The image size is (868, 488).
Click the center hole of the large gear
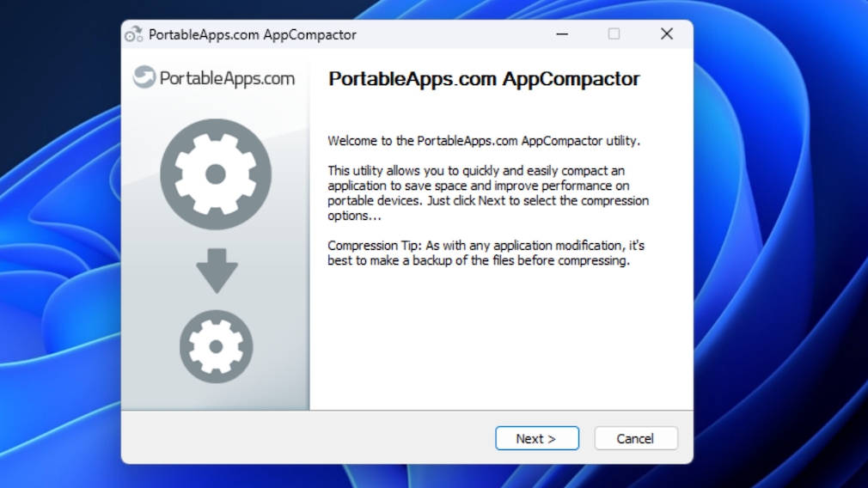point(216,174)
